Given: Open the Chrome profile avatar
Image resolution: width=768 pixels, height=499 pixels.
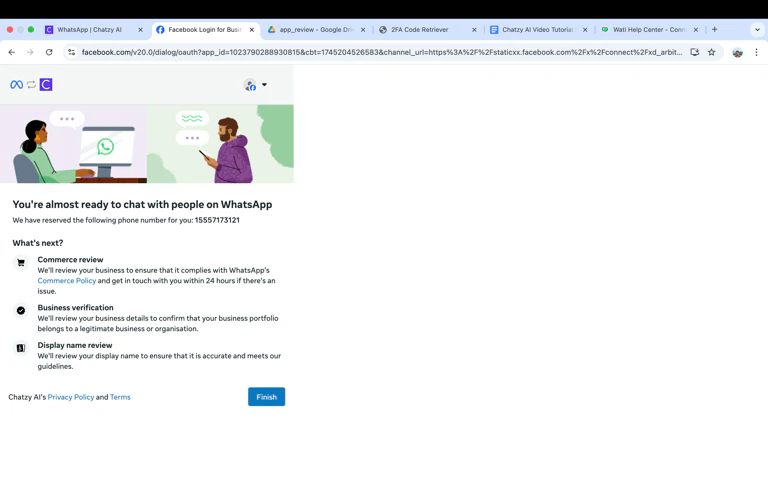Looking at the screenshot, I should point(738,52).
